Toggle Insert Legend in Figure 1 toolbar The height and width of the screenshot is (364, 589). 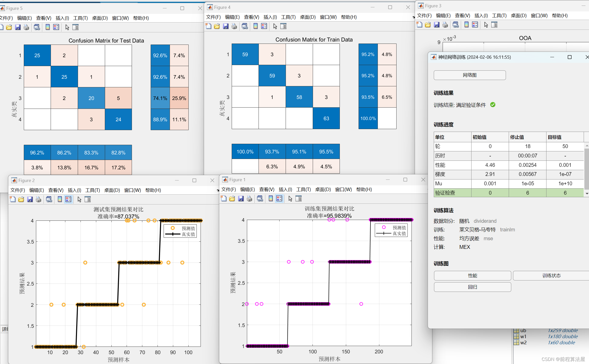[279, 199]
